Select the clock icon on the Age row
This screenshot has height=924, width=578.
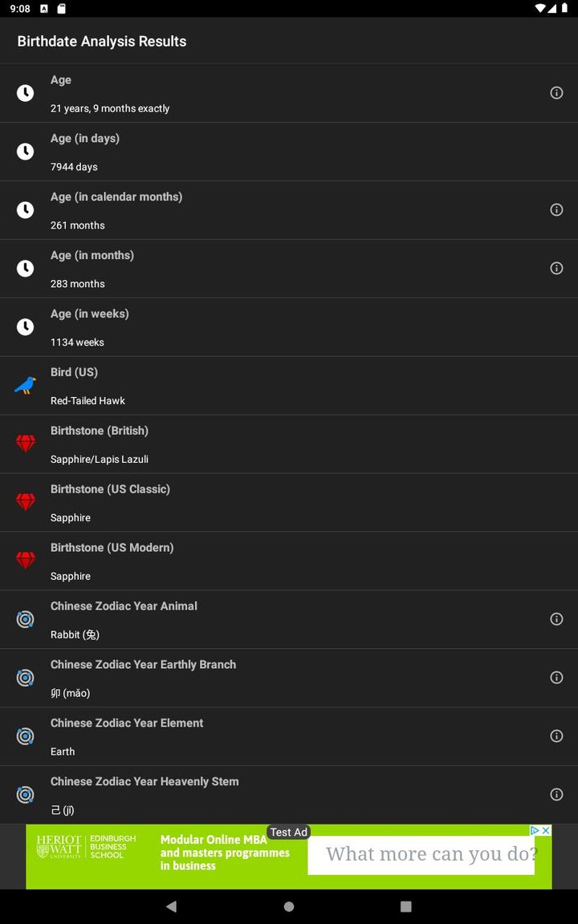click(25, 93)
